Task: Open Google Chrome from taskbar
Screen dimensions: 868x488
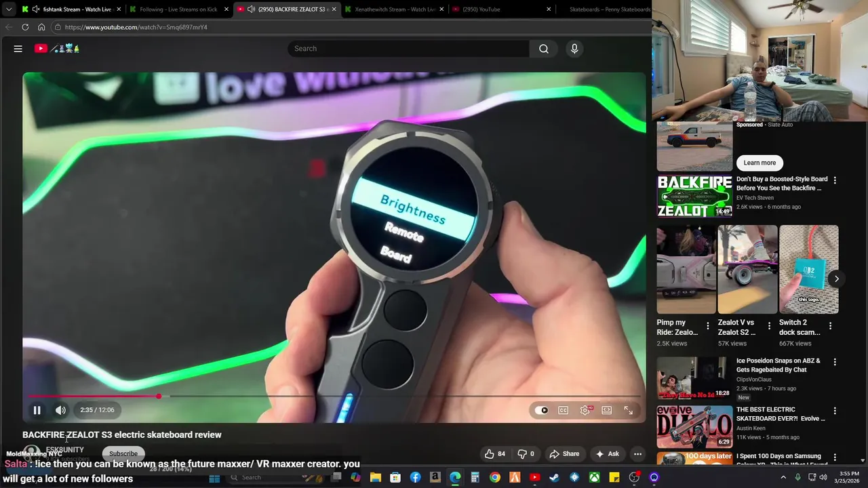Action: point(495,478)
